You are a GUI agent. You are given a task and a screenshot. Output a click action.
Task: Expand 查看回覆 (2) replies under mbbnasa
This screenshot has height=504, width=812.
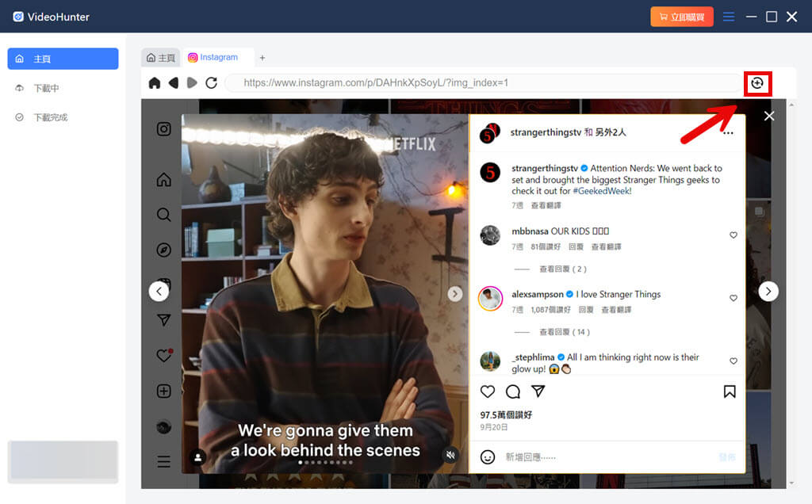pyautogui.click(x=563, y=269)
